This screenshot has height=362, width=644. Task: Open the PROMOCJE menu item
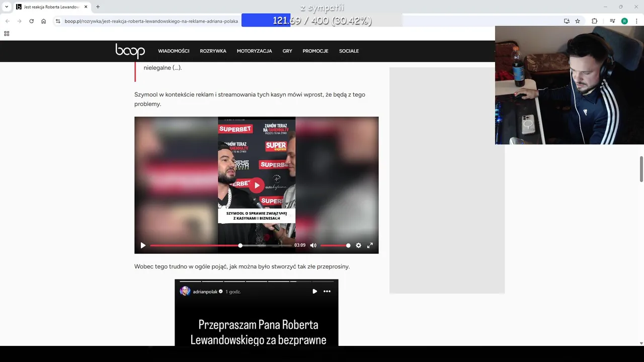tap(315, 51)
